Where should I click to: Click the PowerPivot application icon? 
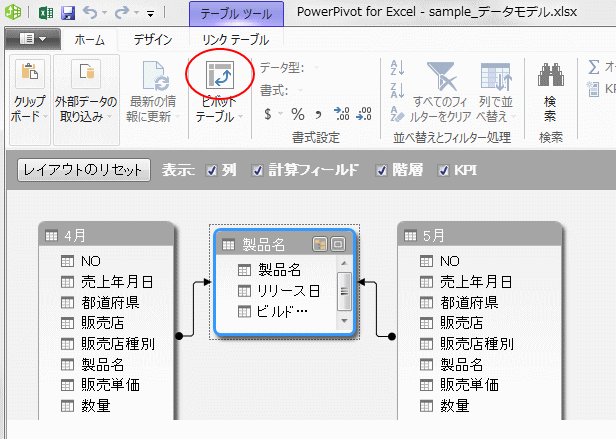pyautogui.click(x=13, y=12)
